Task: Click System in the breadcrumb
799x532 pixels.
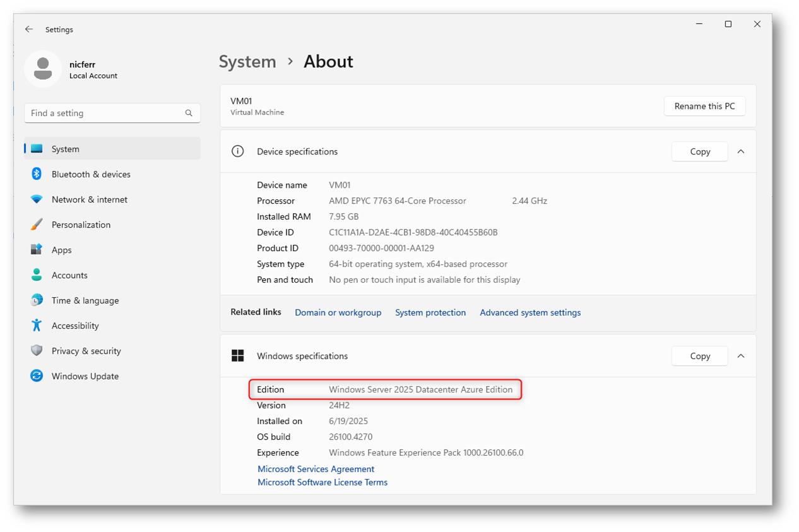Action: (x=247, y=62)
